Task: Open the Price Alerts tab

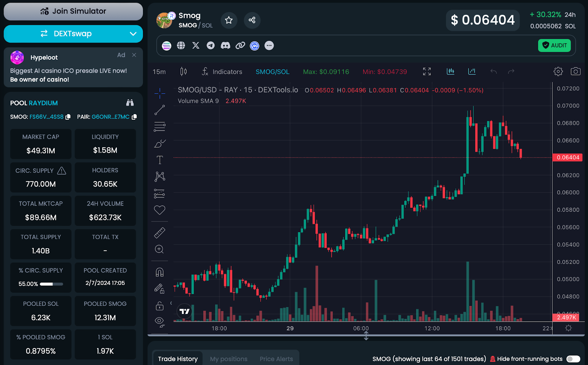Action: [x=276, y=359]
